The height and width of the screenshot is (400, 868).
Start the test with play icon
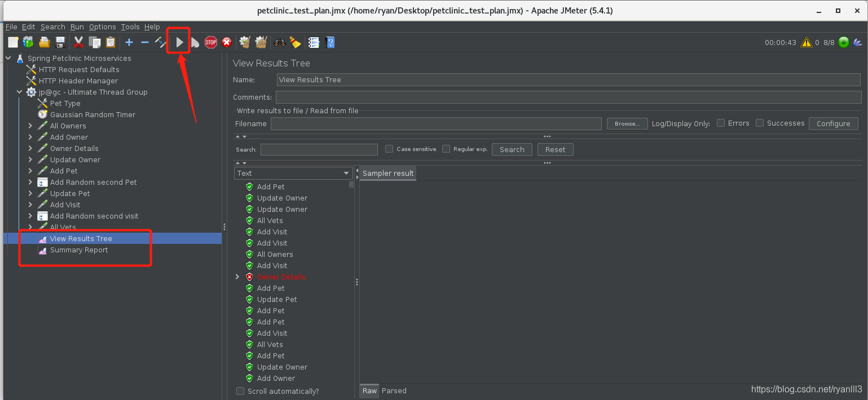point(179,42)
